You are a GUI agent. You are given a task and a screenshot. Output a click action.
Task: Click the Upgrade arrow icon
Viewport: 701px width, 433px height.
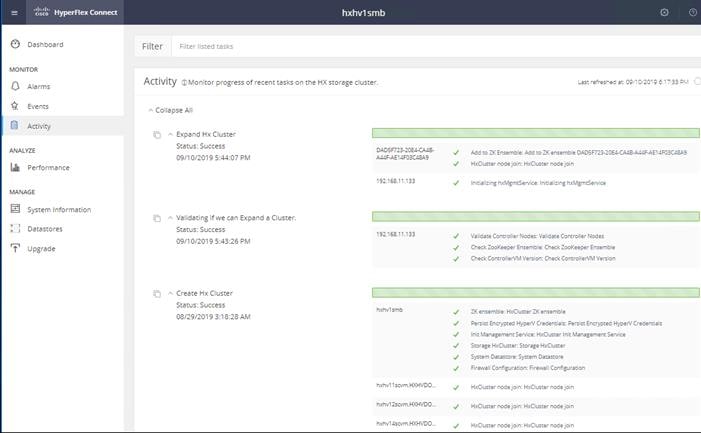tap(15, 248)
